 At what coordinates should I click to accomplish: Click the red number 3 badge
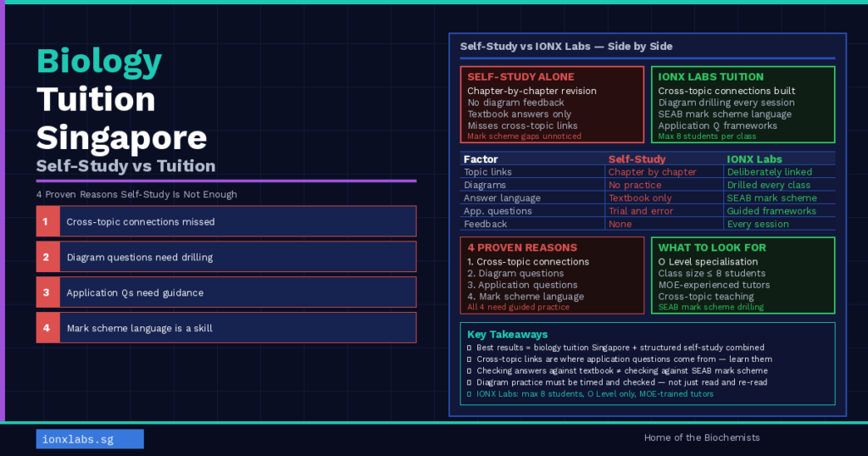pyautogui.click(x=47, y=292)
